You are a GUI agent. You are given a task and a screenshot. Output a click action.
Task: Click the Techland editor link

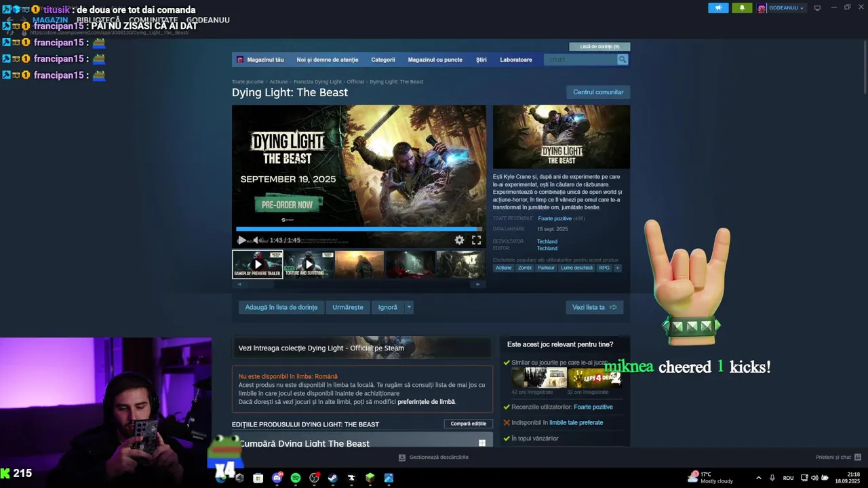point(547,248)
